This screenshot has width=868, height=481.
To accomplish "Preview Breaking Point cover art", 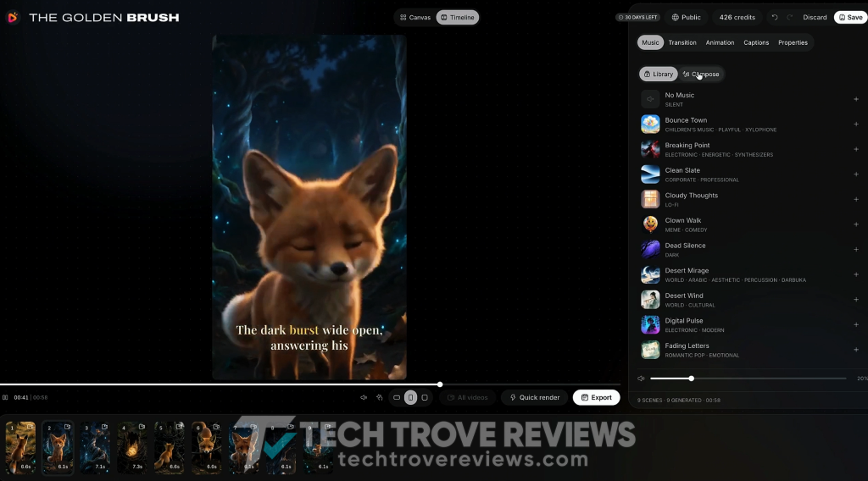I will [650, 149].
